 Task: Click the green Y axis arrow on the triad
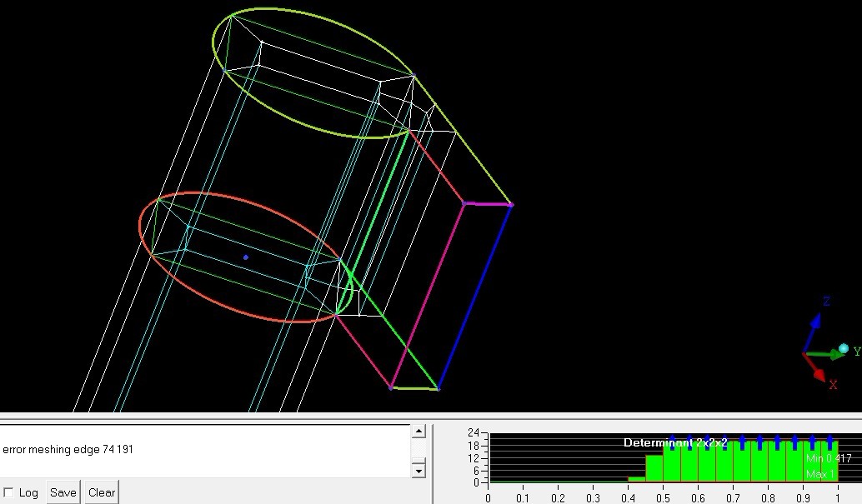coord(828,354)
